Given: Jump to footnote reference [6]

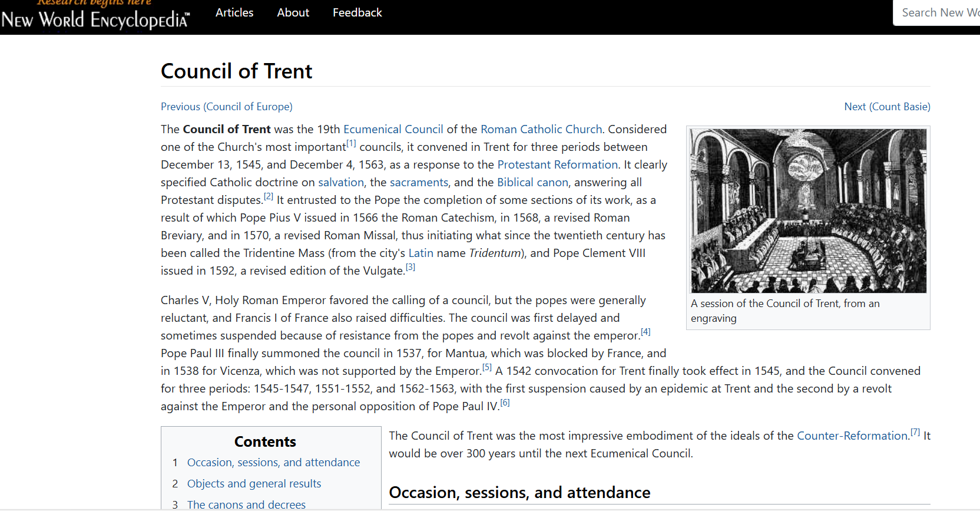Looking at the screenshot, I should (505, 403).
